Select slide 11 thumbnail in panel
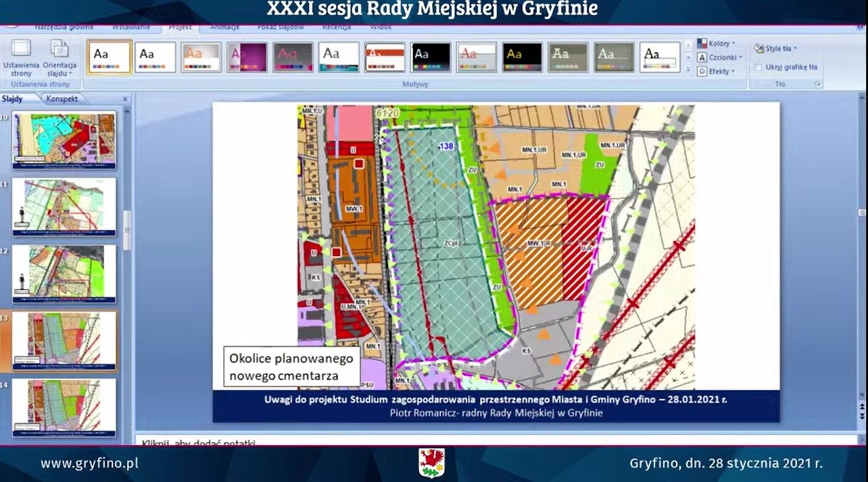 64,206
